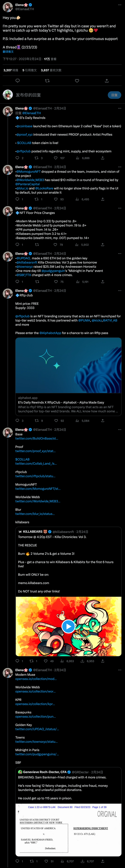Click the reply icon under the main tweet

tap(18, 81)
